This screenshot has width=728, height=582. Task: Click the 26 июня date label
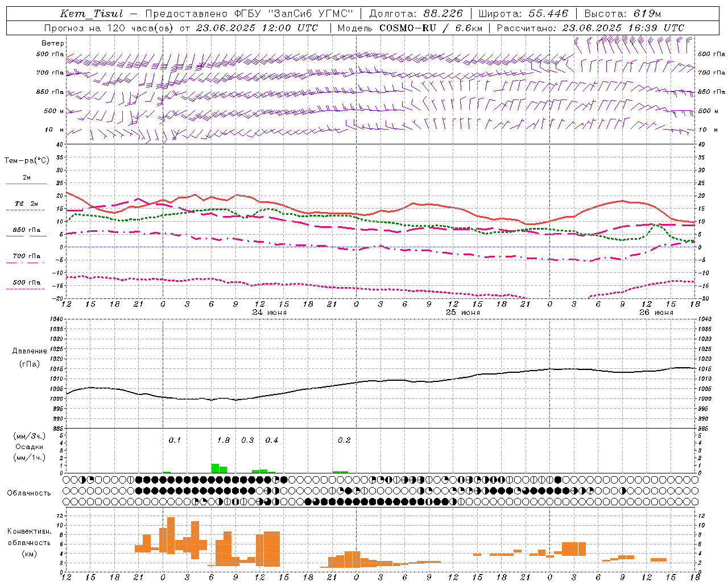(656, 313)
